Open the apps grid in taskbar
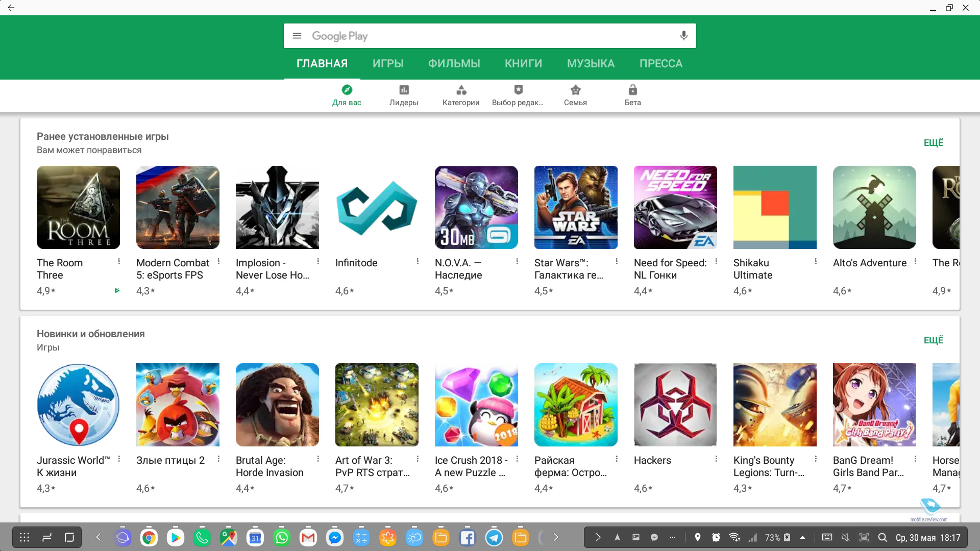 (x=24, y=537)
